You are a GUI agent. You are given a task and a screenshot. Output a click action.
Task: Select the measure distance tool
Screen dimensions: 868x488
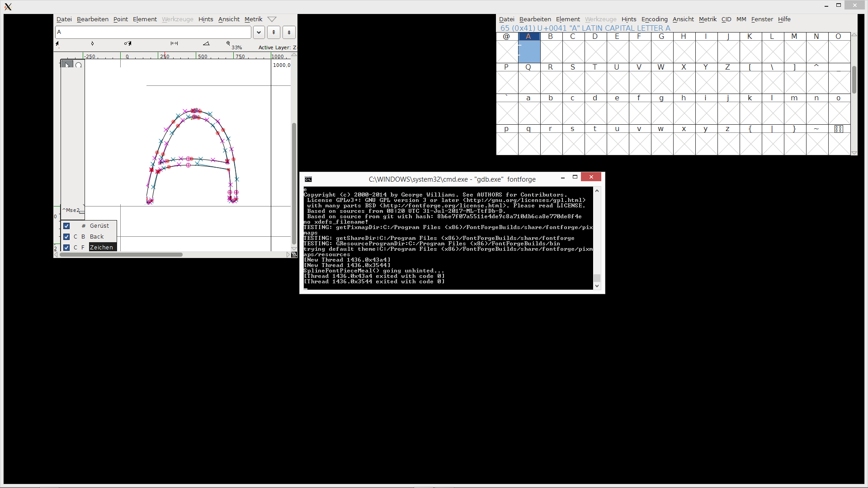pos(174,43)
